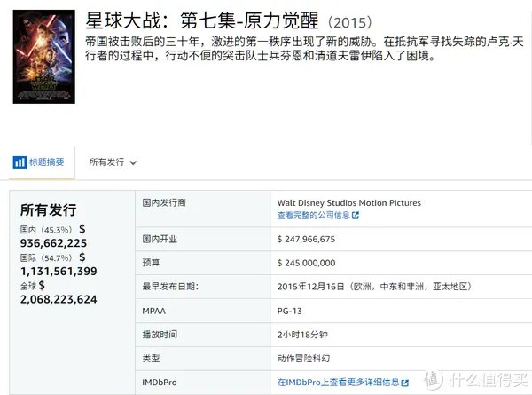Click the 全球 label

(x=28, y=286)
